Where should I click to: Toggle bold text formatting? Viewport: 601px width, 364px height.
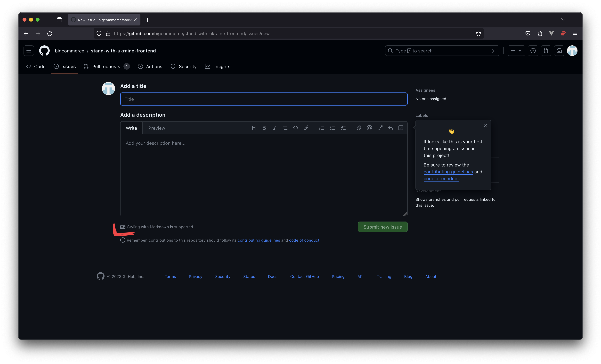click(264, 128)
